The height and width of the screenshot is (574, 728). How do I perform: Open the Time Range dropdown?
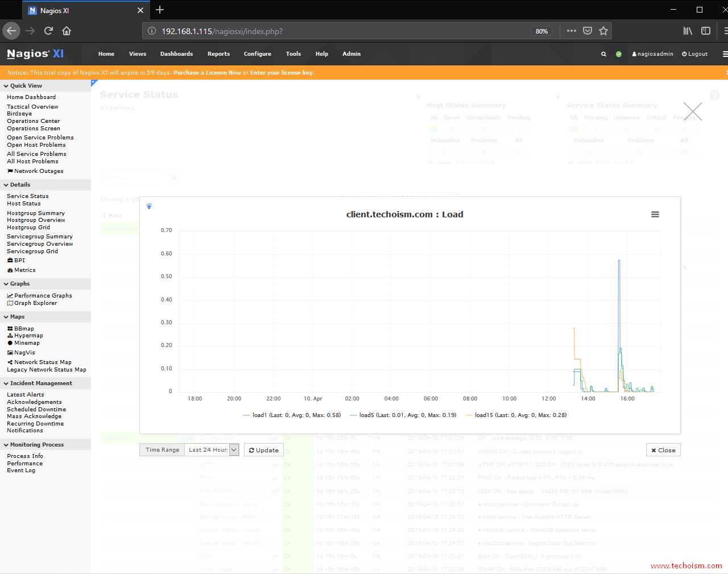tap(212, 450)
